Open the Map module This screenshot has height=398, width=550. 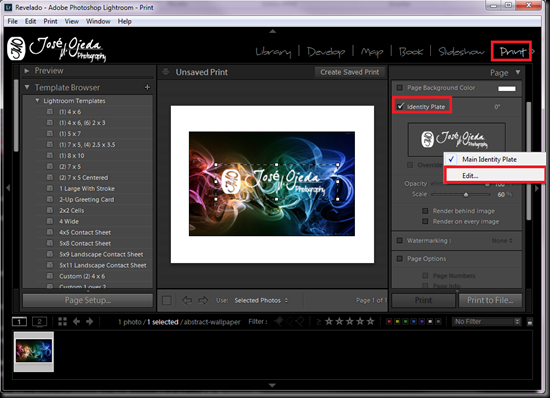tap(372, 52)
